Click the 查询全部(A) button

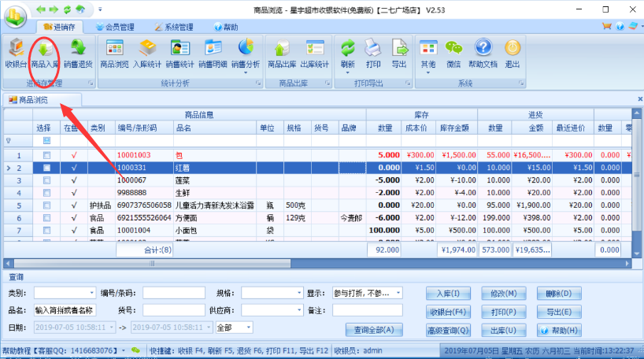pyautogui.click(x=374, y=330)
